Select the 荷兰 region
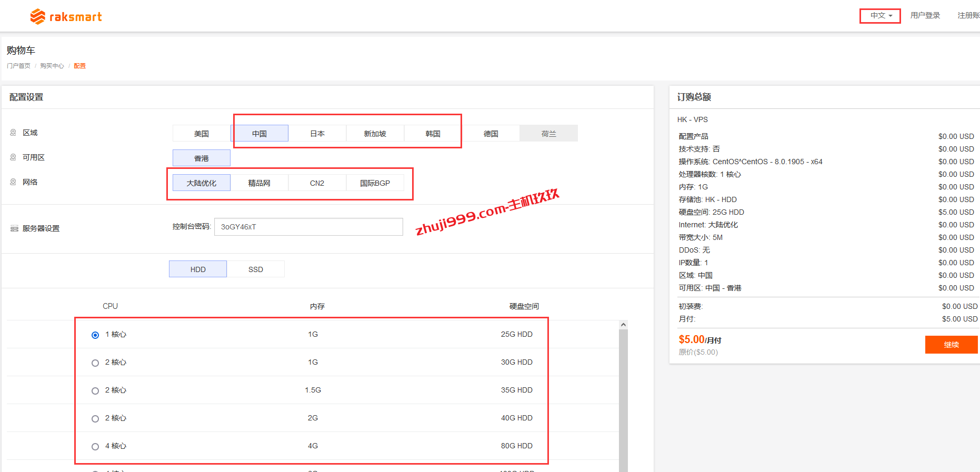The width and height of the screenshot is (980, 472). [x=549, y=134]
